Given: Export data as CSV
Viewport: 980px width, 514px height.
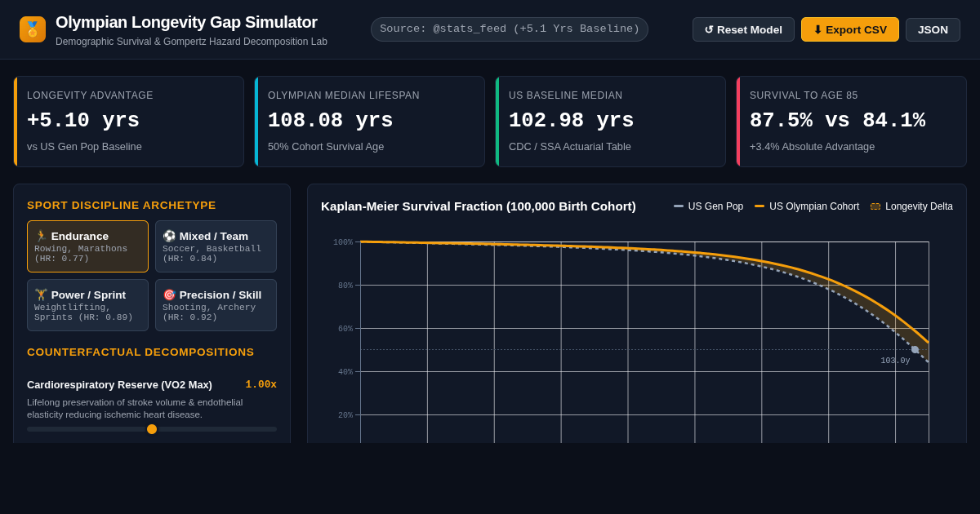Looking at the screenshot, I should pyautogui.click(x=850, y=29).
